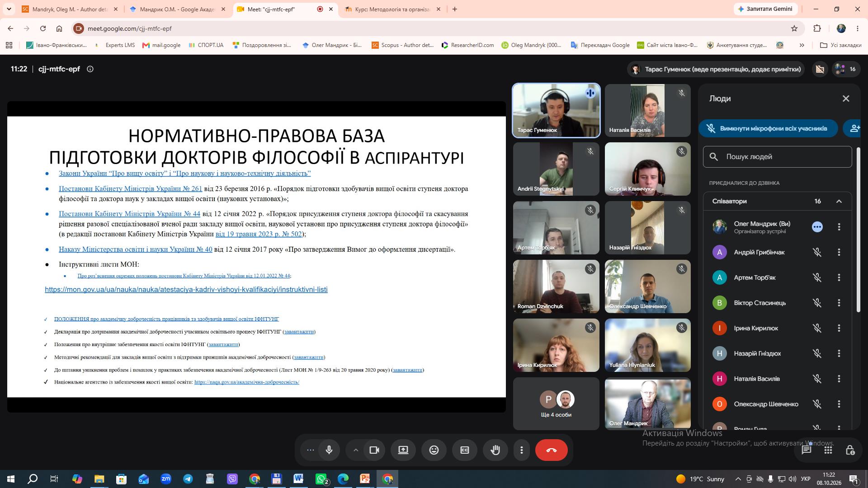Viewport: 868px width, 488px height.
Task: Bookmark this page with star icon
Action: coord(794,28)
